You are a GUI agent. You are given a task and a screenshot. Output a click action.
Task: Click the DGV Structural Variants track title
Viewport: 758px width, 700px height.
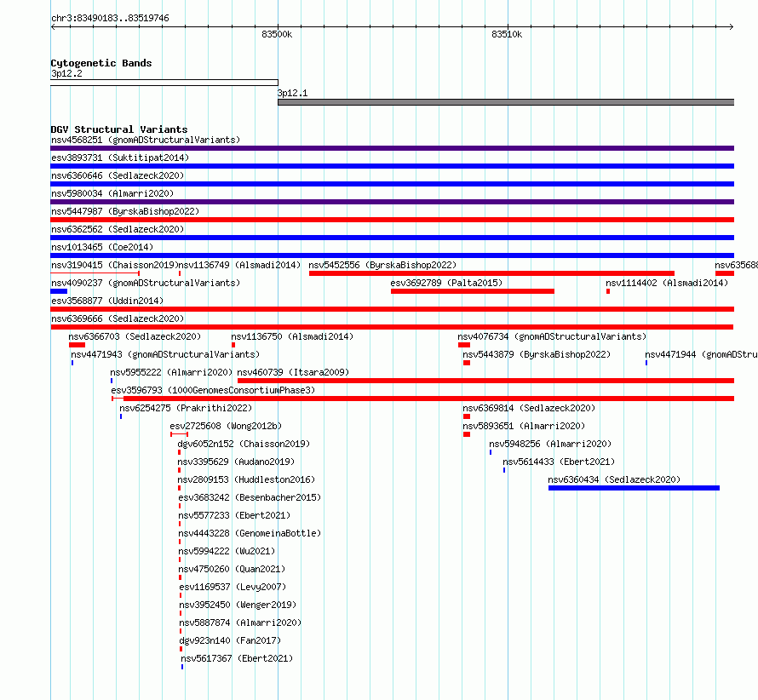(x=119, y=129)
